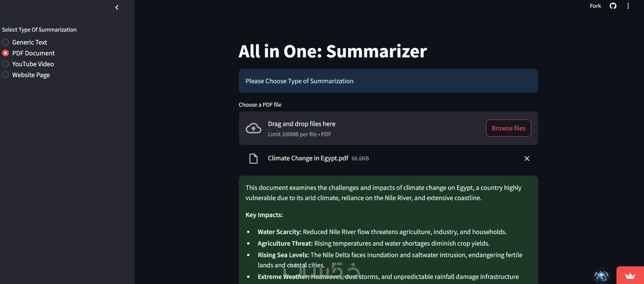644x284 pixels.
Task: Click the Key Impacts heading in the summary
Action: (x=264, y=215)
